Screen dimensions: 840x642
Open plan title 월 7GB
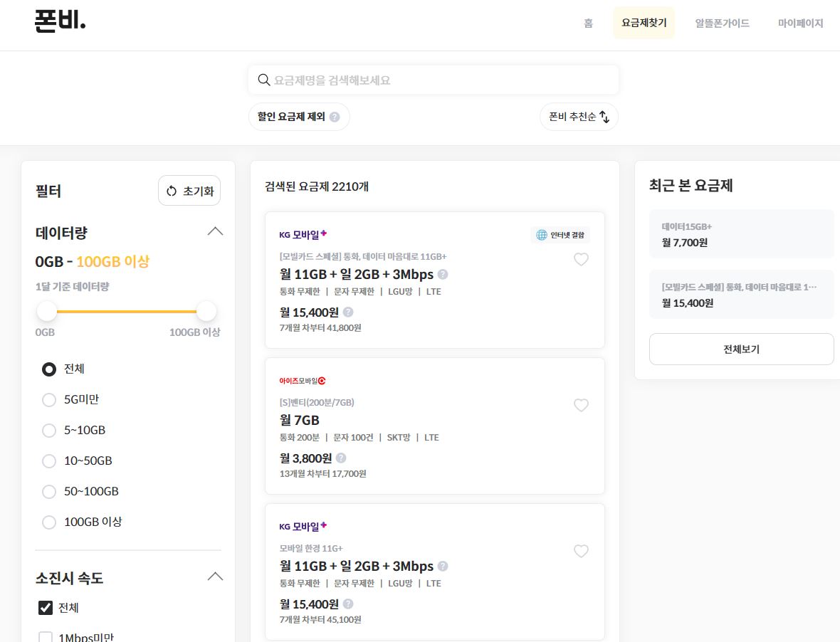click(300, 421)
